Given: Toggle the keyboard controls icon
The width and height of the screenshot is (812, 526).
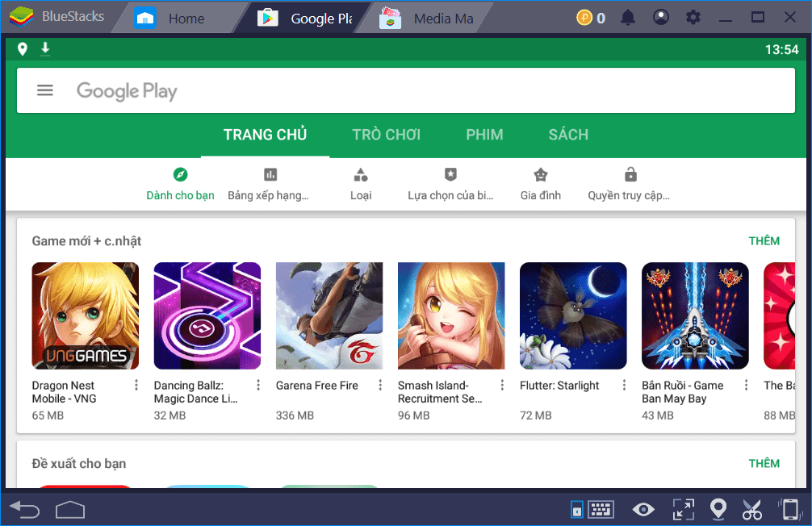Looking at the screenshot, I should tap(592, 509).
